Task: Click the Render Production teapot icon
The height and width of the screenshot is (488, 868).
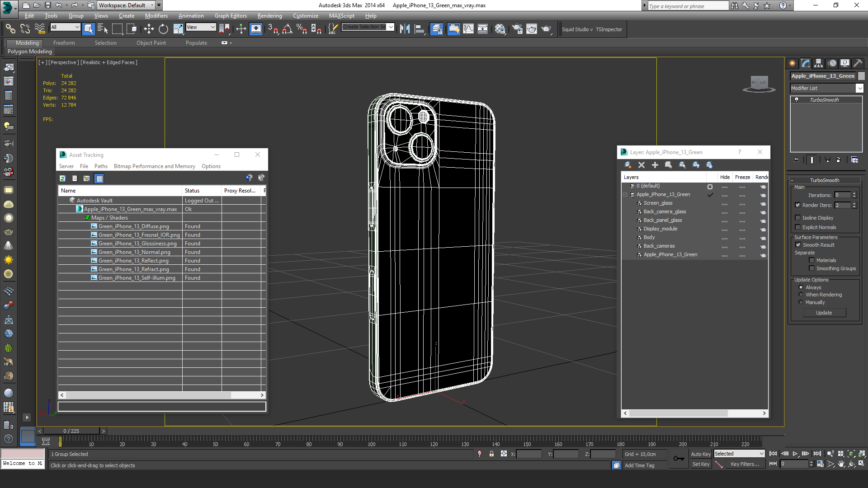Action: [547, 29]
